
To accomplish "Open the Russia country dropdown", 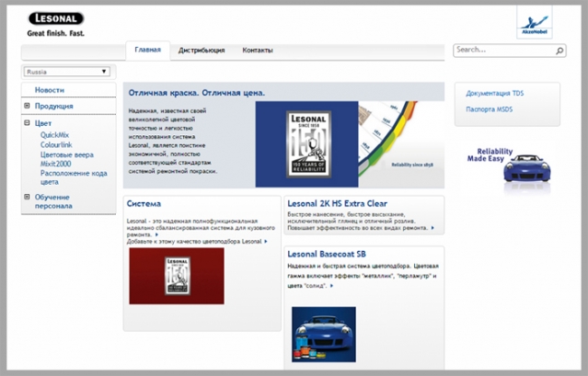I will tap(67, 72).
